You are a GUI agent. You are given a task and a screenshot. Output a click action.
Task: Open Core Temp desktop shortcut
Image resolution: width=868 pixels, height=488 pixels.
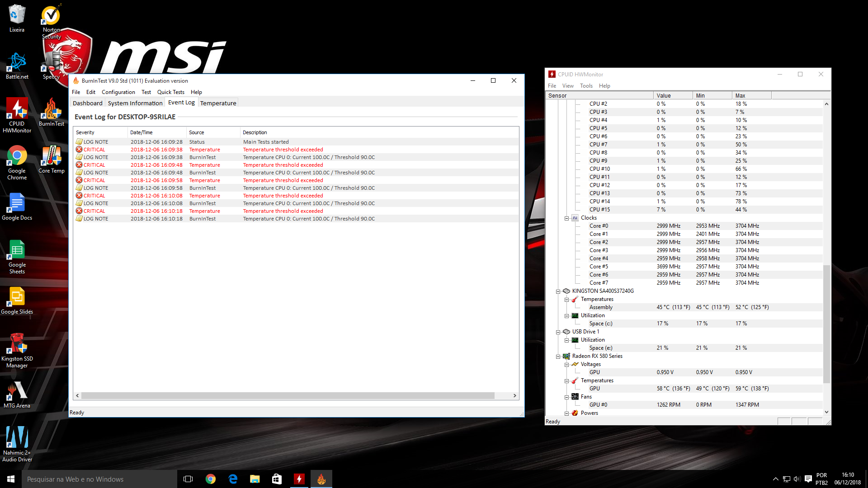(51, 160)
